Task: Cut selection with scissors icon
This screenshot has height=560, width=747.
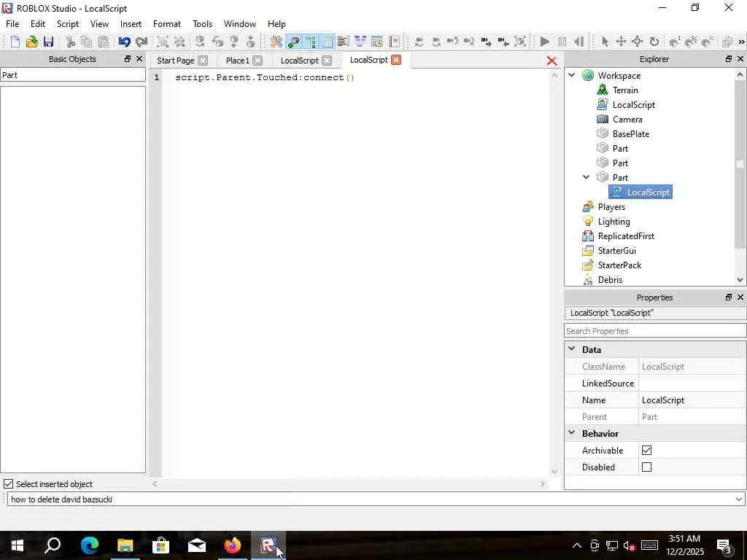Action: tap(71, 42)
